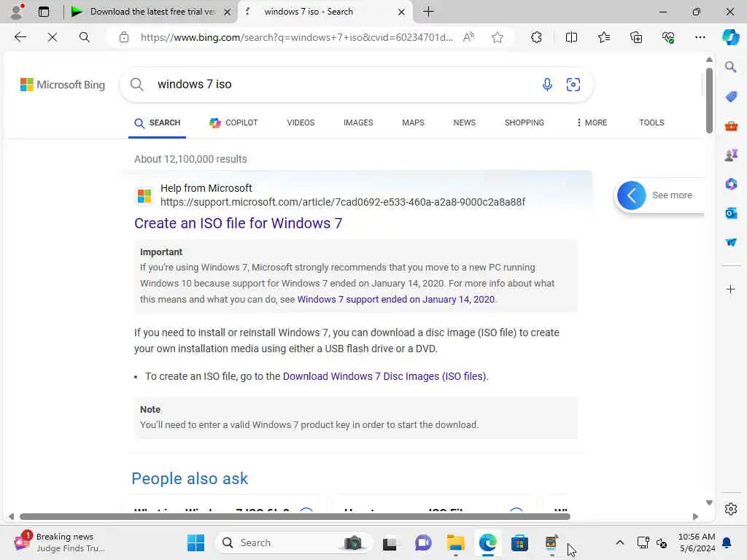Search using voice microphone

coord(547,85)
